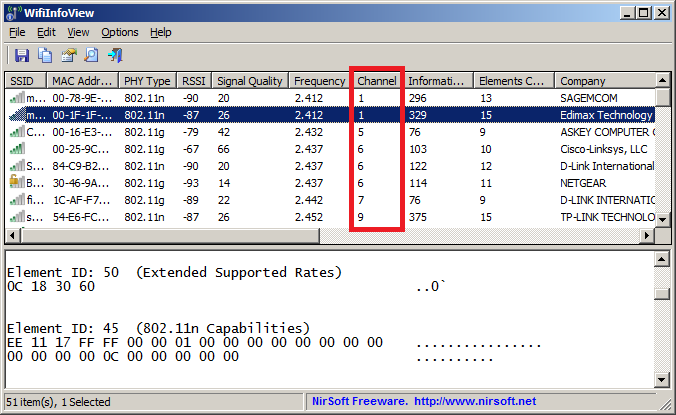Click the horizontal scrollbar thumb
Image resolution: width=676 pixels, height=415 pixels.
(170, 235)
